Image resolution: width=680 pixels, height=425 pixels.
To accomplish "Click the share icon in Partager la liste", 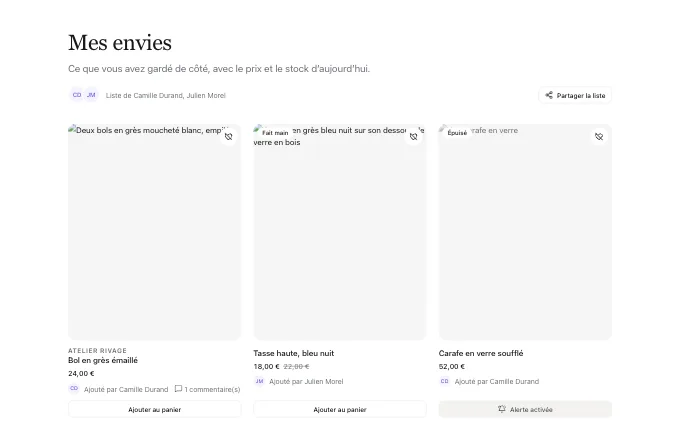I will tap(549, 95).
